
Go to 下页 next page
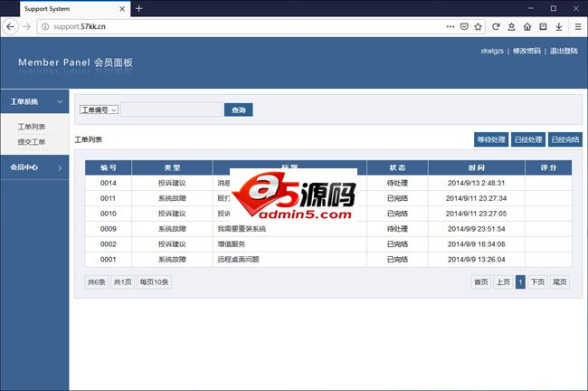(537, 281)
